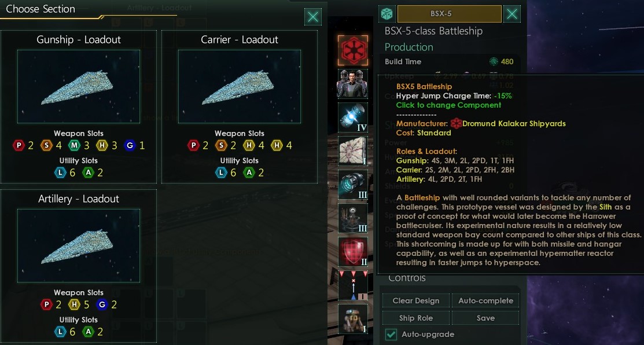Select the hyperdrive map component tier I
This screenshot has width=644, height=345.
(353, 151)
